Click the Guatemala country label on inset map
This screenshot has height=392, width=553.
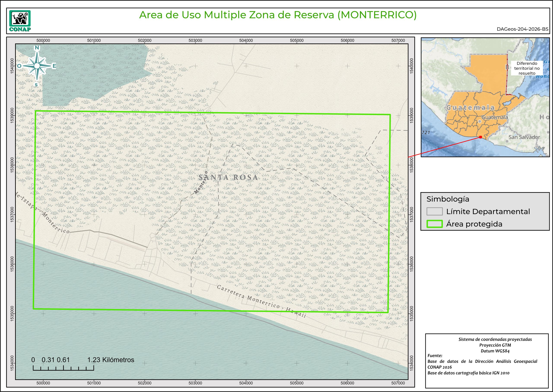coord(470,108)
